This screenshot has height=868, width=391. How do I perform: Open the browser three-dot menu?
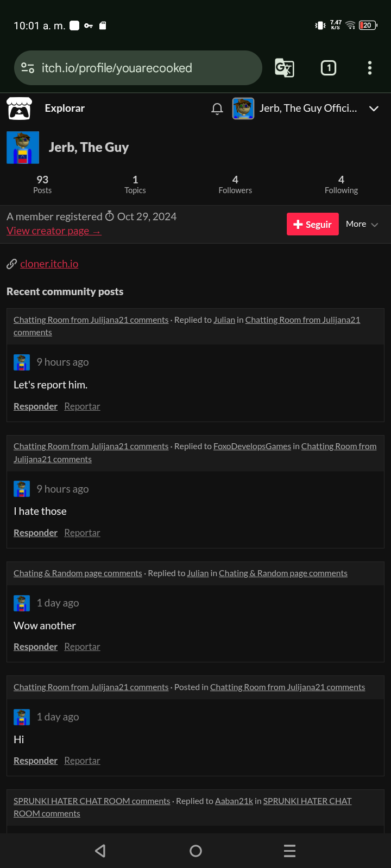pos(370,68)
